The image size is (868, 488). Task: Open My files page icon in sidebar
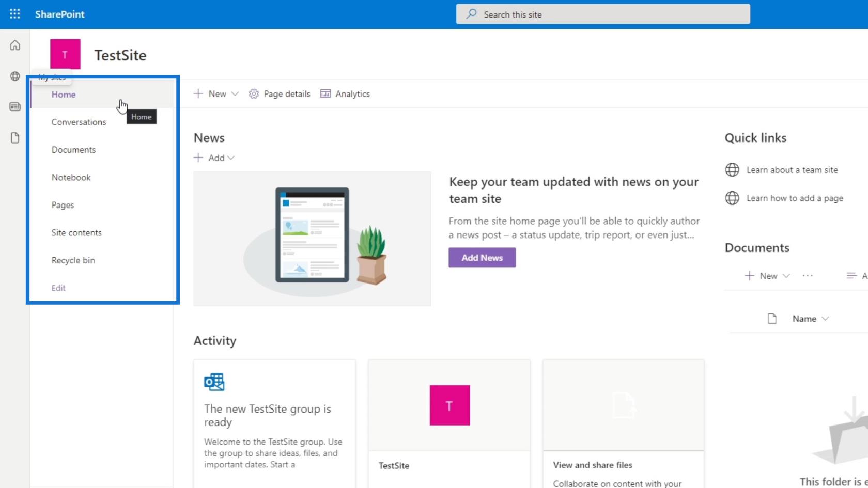click(x=15, y=137)
